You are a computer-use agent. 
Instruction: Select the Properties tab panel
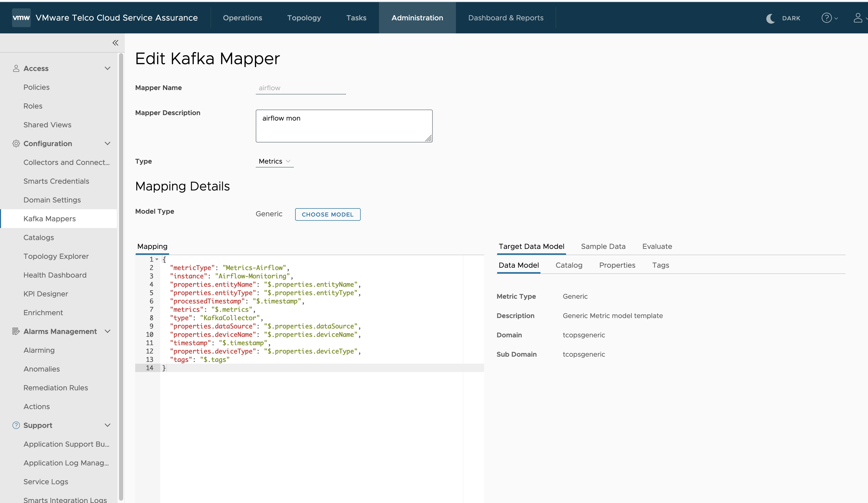coord(617,265)
